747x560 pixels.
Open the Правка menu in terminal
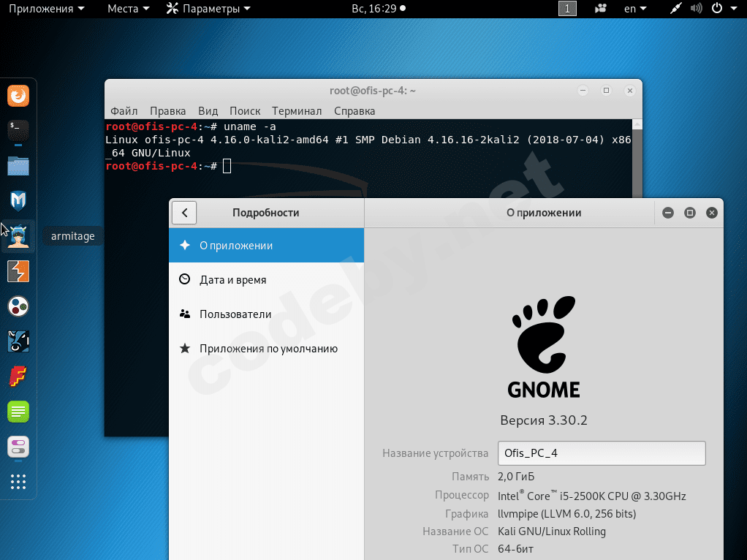pyautogui.click(x=167, y=111)
